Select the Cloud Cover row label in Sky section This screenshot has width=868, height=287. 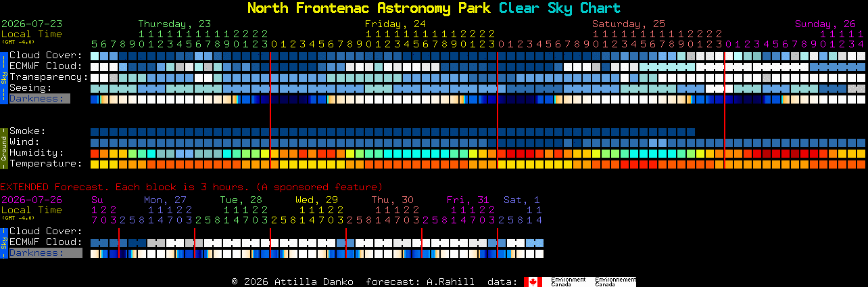pos(46,55)
